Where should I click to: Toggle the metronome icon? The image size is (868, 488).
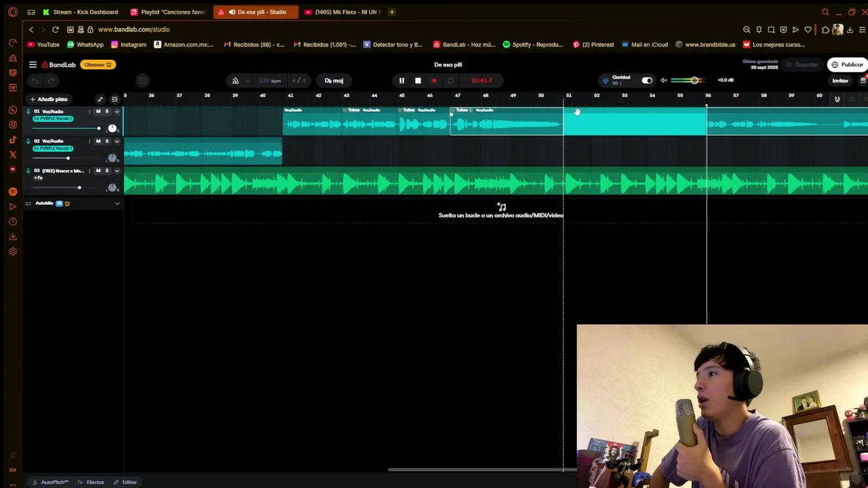point(235,81)
